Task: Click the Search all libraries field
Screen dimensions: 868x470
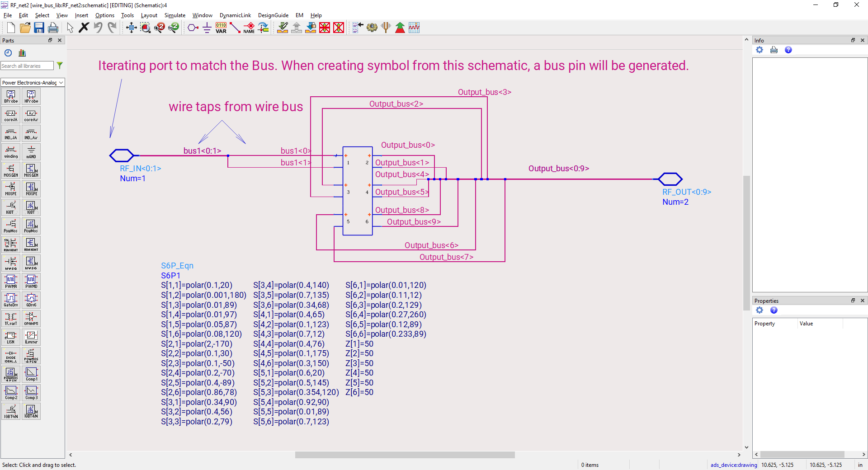Action: click(27, 66)
